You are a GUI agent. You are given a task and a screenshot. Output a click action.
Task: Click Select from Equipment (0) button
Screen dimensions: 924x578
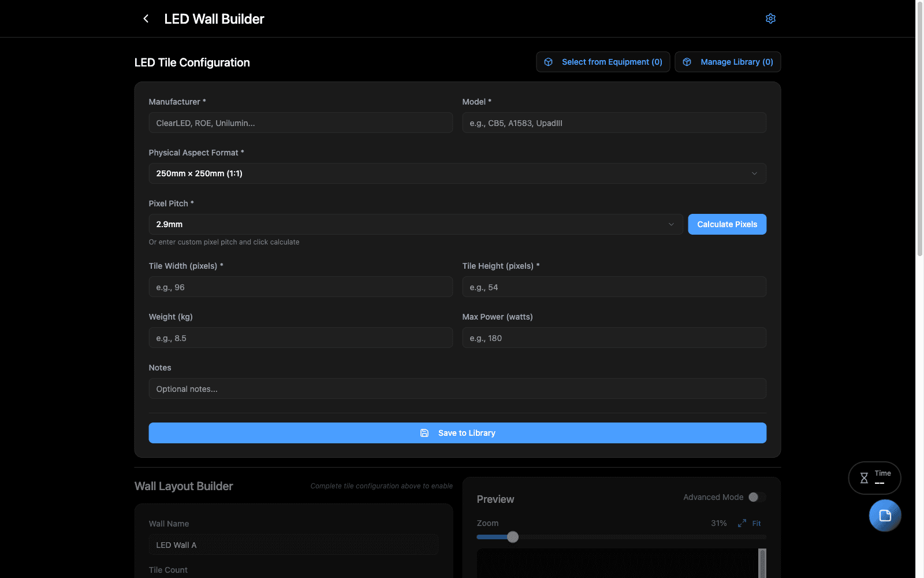coord(603,62)
